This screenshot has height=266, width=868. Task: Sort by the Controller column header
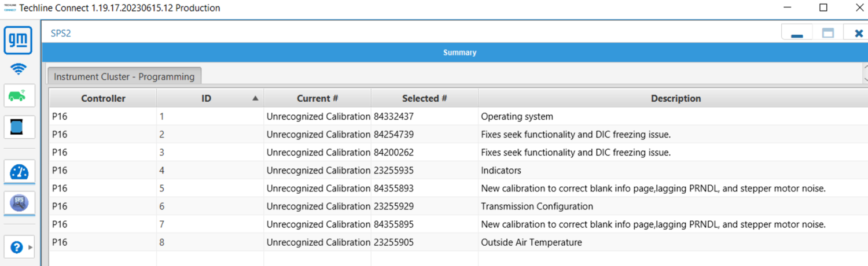tap(103, 98)
